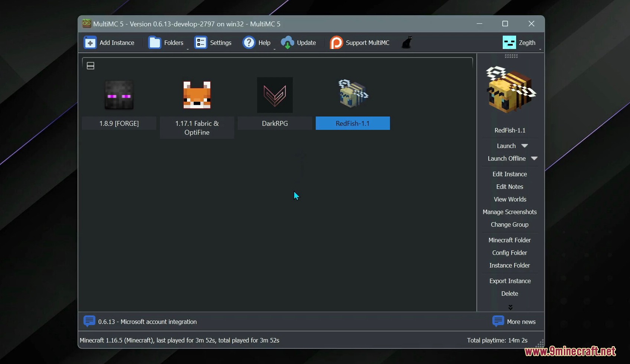This screenshot has width=630, height=364.
Task: Open the Help dropdown arrow
Action: [x=275, y=49]
